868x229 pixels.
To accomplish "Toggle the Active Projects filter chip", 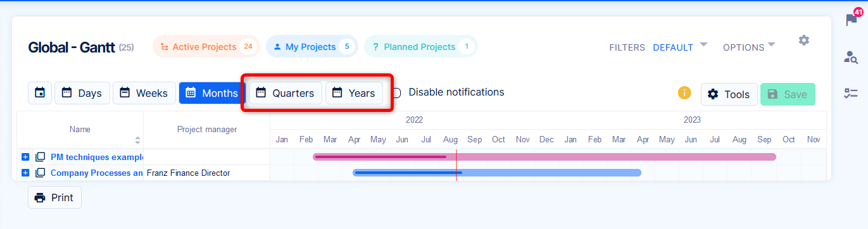I will 206,47.
